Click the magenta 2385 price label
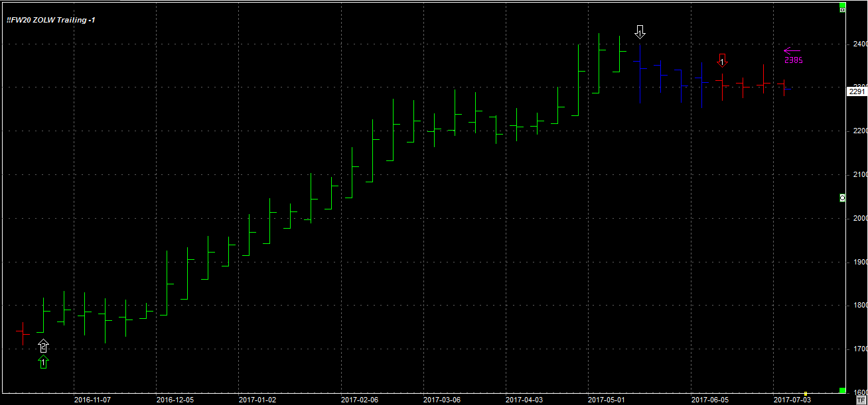The image size is (868, 405). [794, 60]
